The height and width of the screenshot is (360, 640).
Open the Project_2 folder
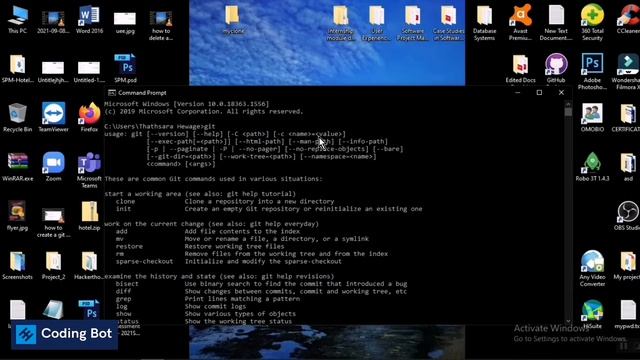pos(53,265)
